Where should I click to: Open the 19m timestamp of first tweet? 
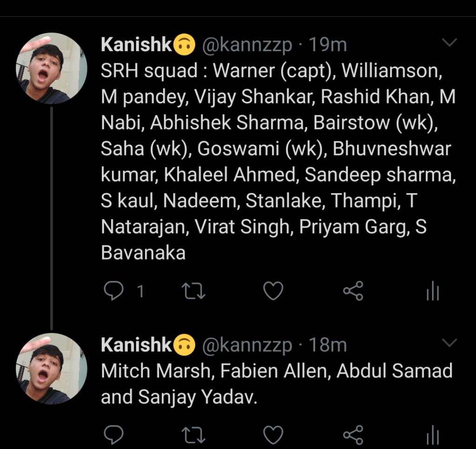pyautogui.click(x=328, y=45)
